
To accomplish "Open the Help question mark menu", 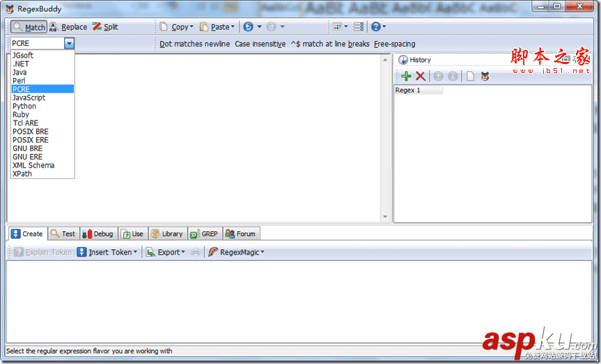I will point(378,27).
